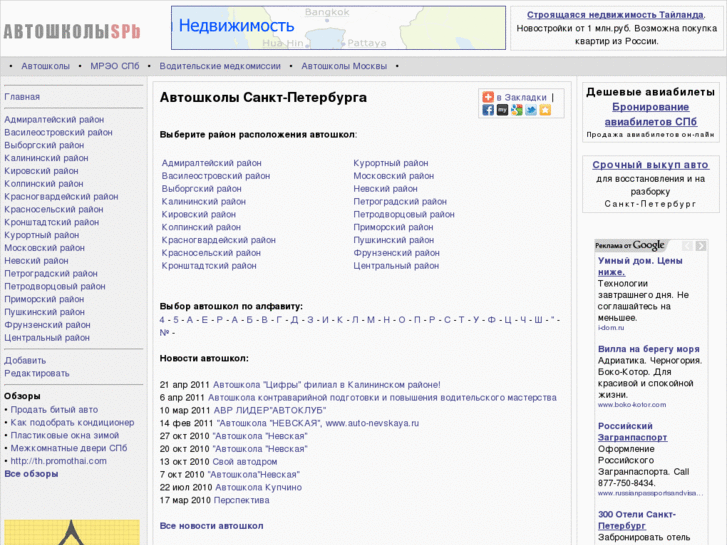Image resolution: width=727 pixels, height=545 pixels.
Task: Filter schools by letter Ф
Action: pos(492,320)
